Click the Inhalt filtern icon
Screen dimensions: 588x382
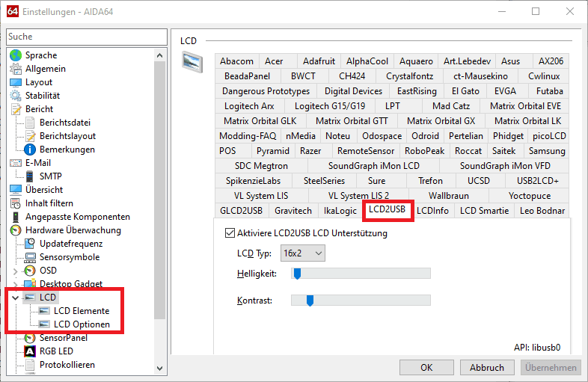click(x=16, y=203)
